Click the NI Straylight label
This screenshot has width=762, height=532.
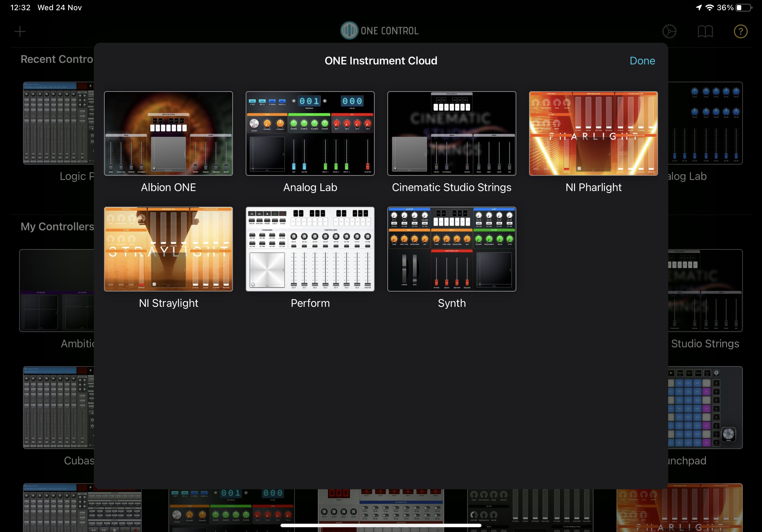coord(168,303)
